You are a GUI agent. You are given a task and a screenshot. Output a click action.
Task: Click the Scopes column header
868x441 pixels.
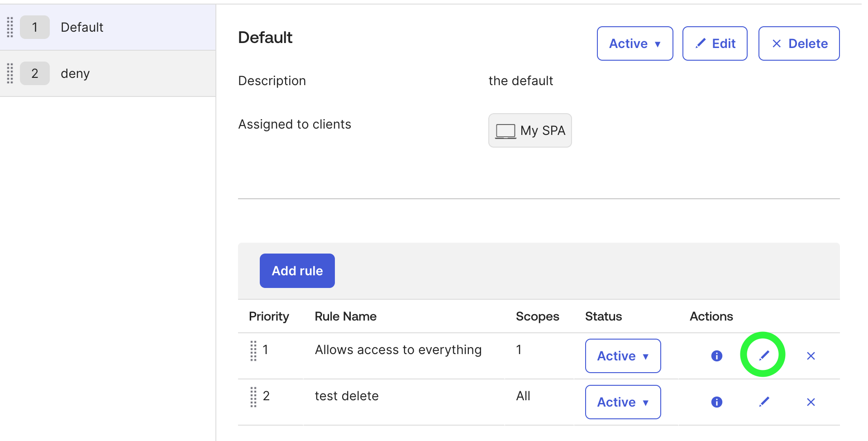(x=538, y=316)
